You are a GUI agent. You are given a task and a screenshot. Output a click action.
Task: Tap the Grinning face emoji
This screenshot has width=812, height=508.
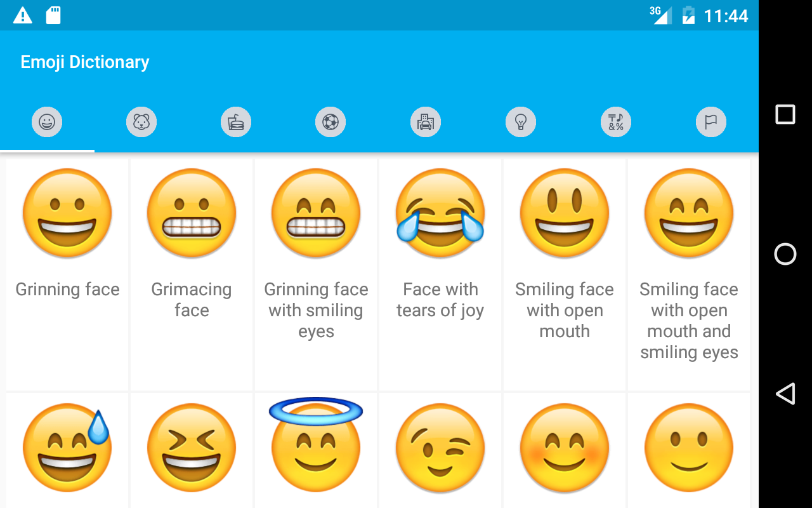point(67,274)
